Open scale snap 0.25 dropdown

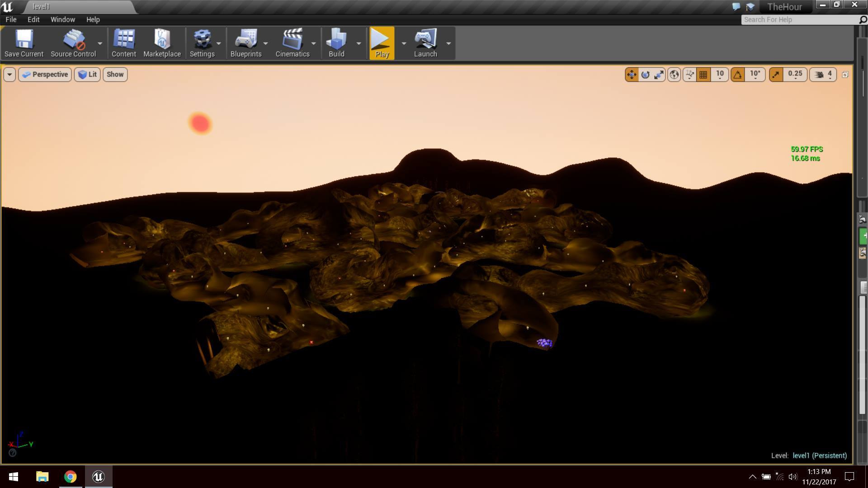tap(795, 75)
